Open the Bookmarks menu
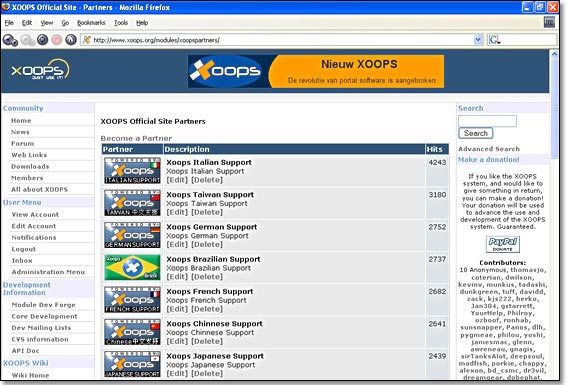This screenshot has width=570, height=385. click(91, 23)
